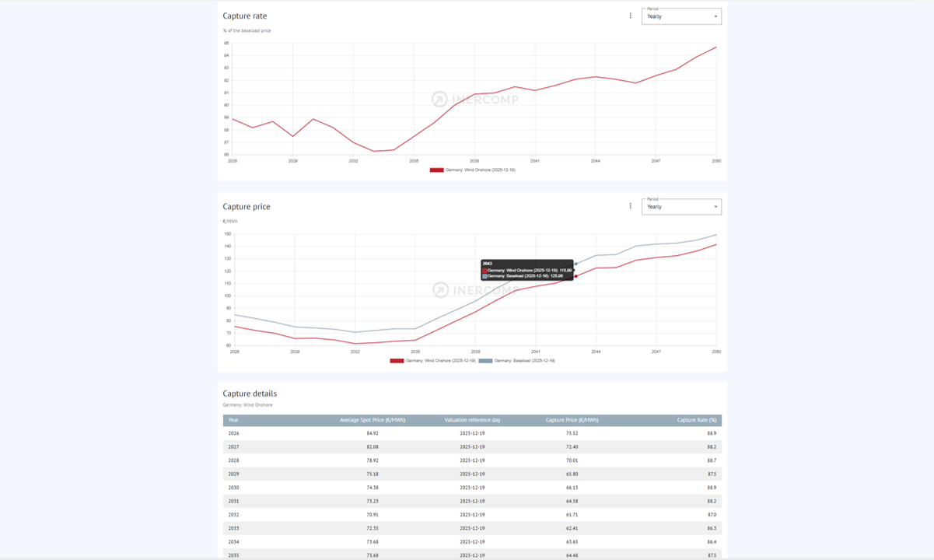Click the Capture Rate (%) column header
This screenshot has width=934, height=560.
click(696, 420)
